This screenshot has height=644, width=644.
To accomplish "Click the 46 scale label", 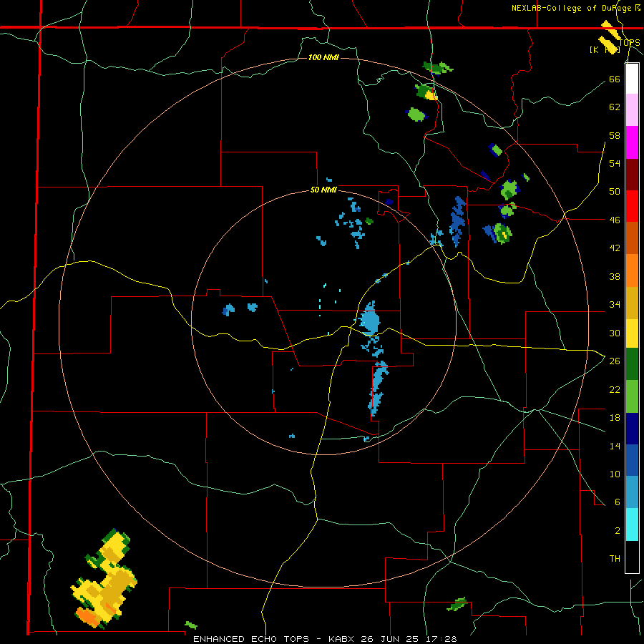I will tap(615, 220).
